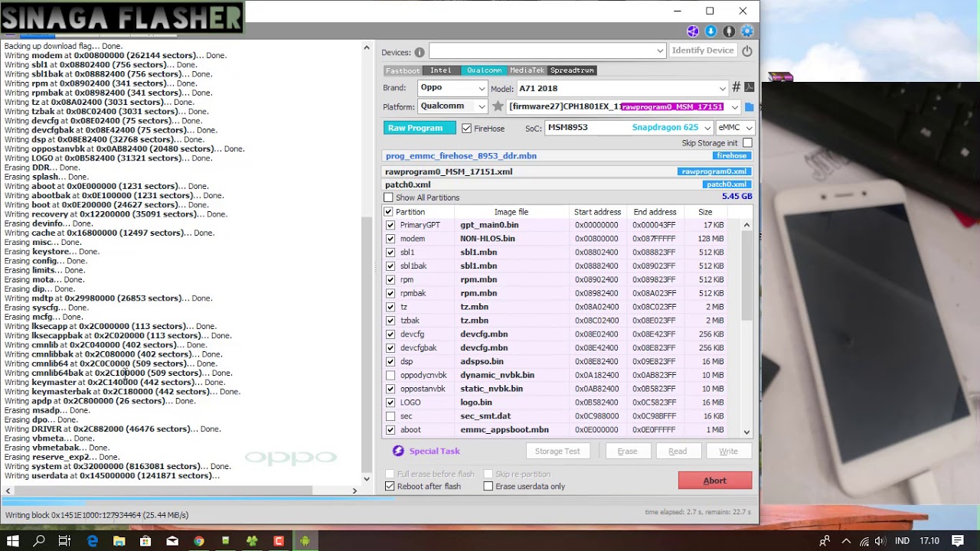This screenshot has height=551, width=980.
Task: Click the hash symbol next to Model
Action: click(x=736, y=87)
